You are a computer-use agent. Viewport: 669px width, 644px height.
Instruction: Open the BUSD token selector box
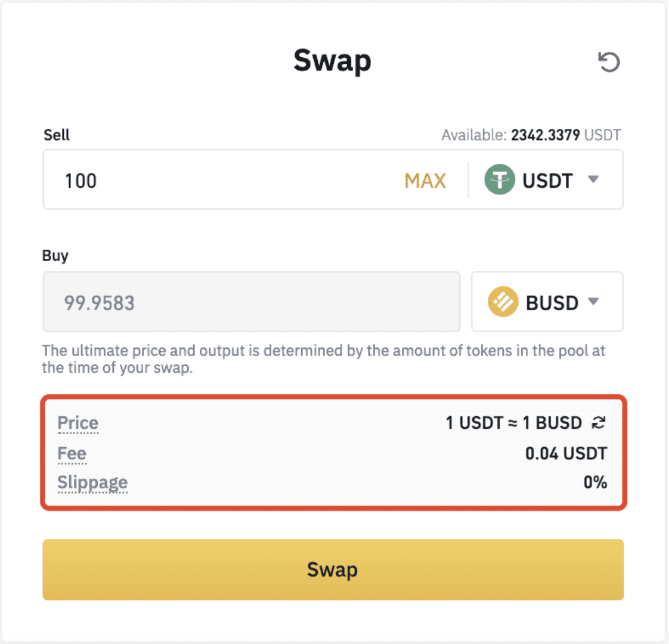[547, 302]
